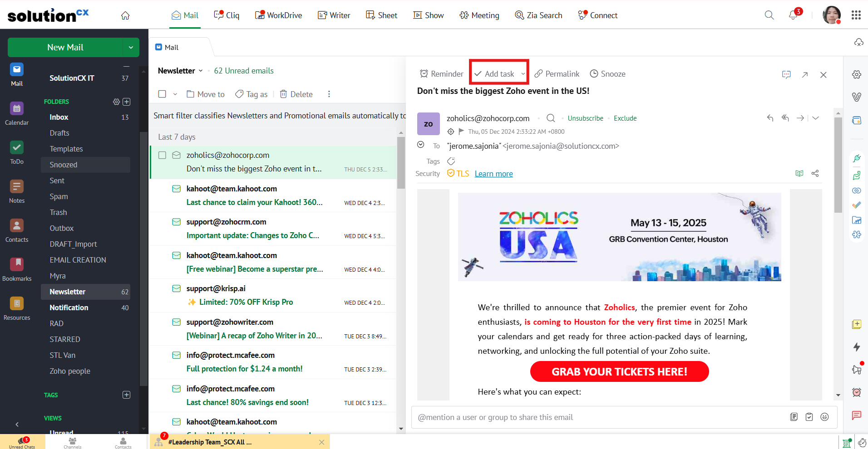Open the Sheet tab
The image size is (868, 449).
coord(382,15)
